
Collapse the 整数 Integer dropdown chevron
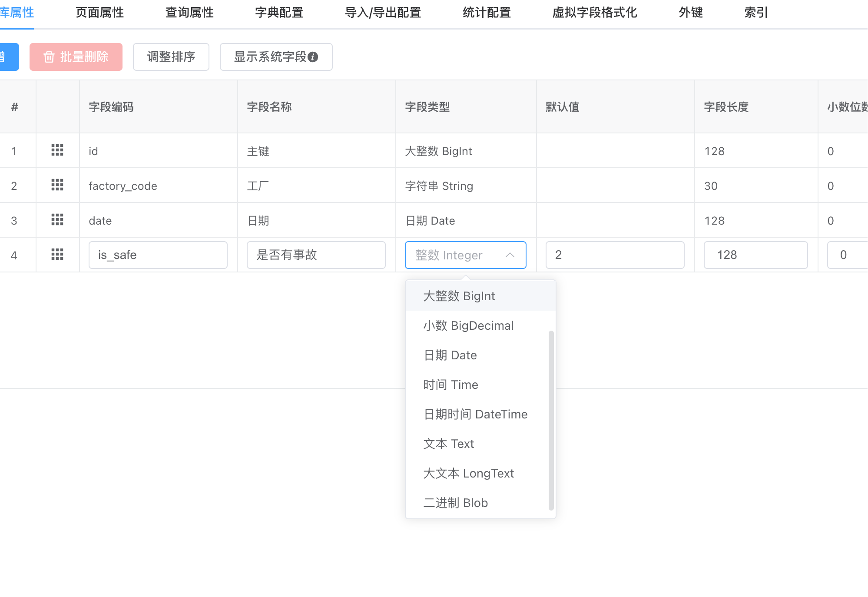point(510,255)
